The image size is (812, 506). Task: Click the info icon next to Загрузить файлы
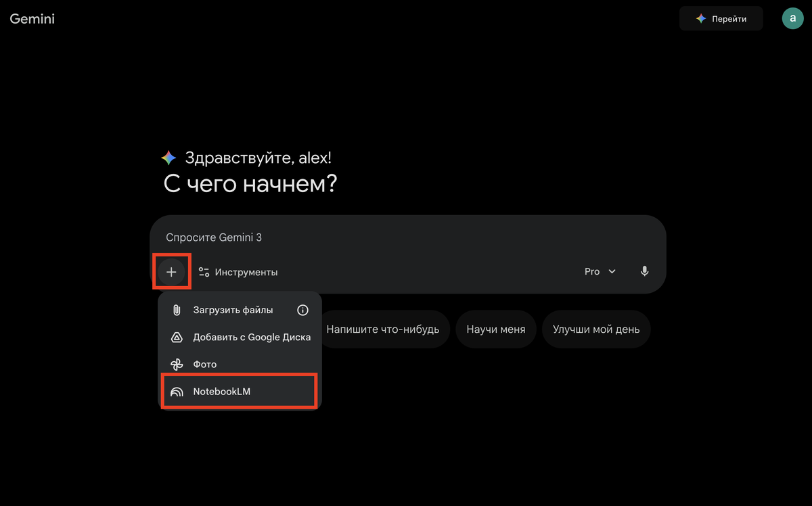(302, 310)
